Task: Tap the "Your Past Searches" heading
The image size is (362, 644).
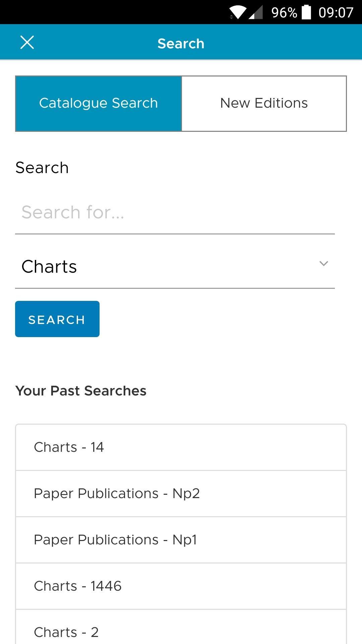Action: 81,391
